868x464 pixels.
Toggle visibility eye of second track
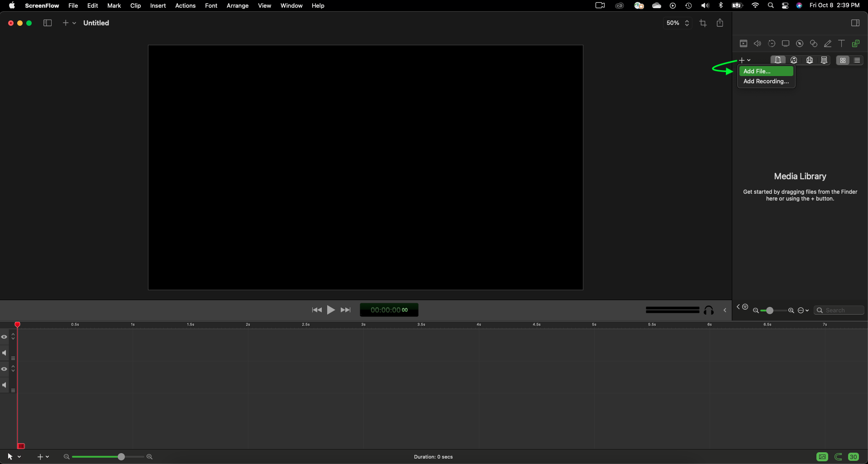[x=4, y=369]
